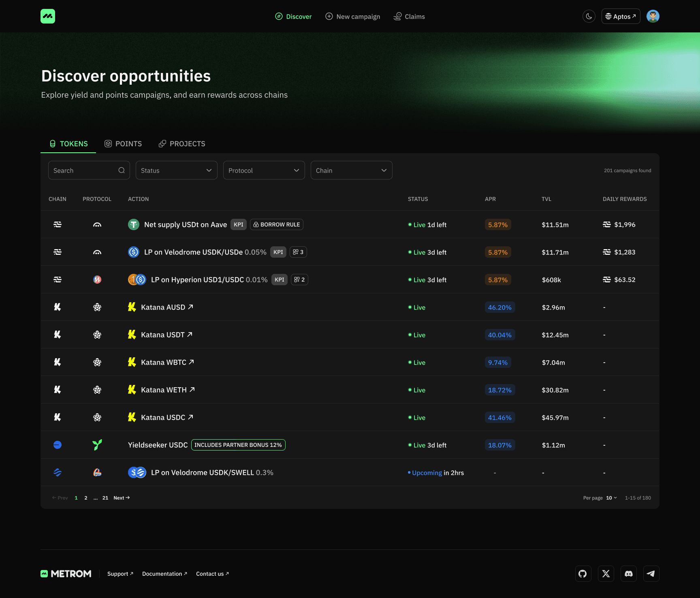Open GitHub icon in footer
Viewport: 700px width, 598px height.
(x=583, y=574)
